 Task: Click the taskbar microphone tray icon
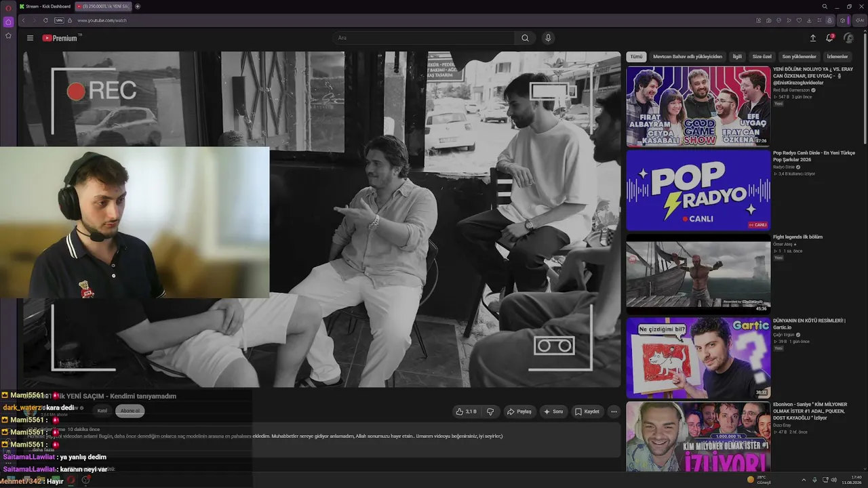(x=814, y=480)
